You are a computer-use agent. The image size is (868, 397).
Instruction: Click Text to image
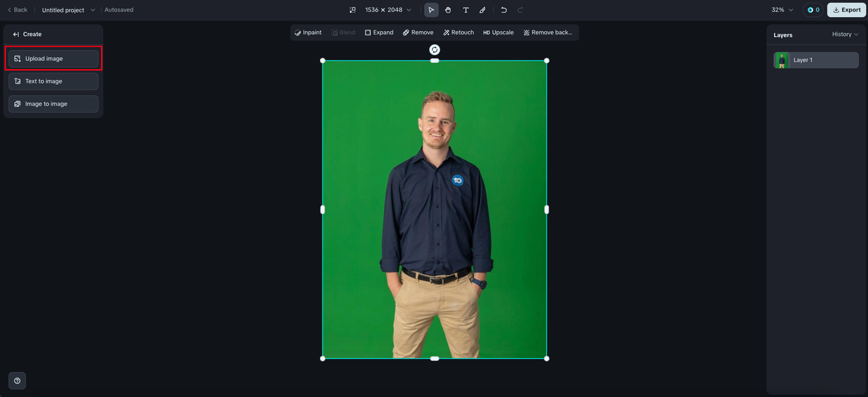point(54,81)
